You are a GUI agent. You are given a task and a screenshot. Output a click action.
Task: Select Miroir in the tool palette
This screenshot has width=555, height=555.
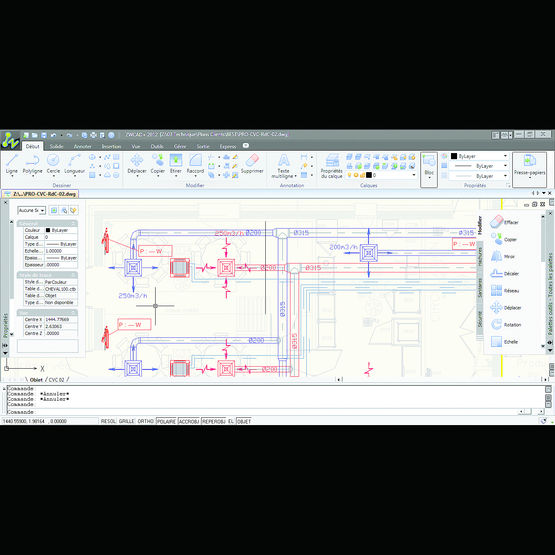503,256
